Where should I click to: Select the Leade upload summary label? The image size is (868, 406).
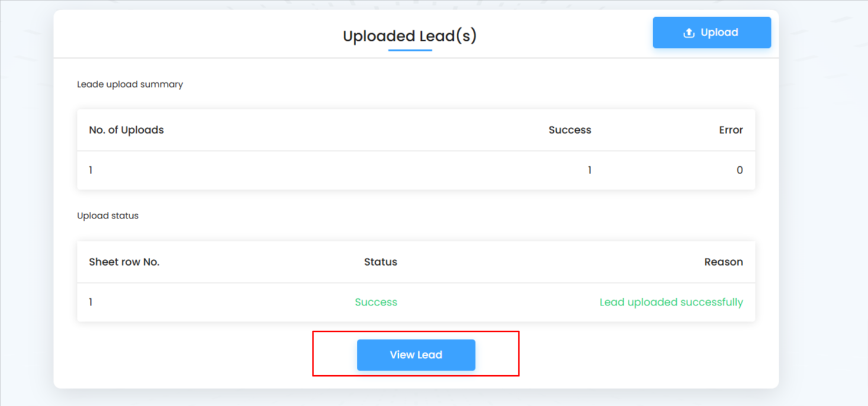(130, 85)
